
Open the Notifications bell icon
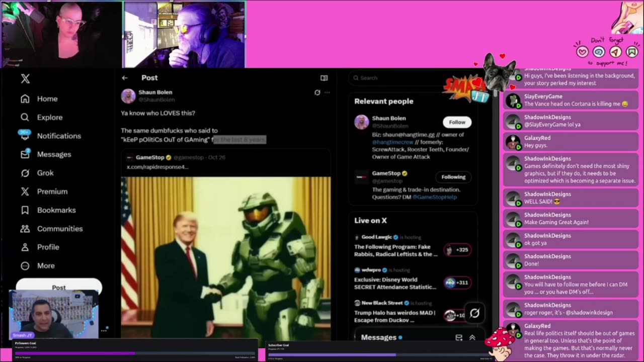pyautogui.click(x=25, y=136)
